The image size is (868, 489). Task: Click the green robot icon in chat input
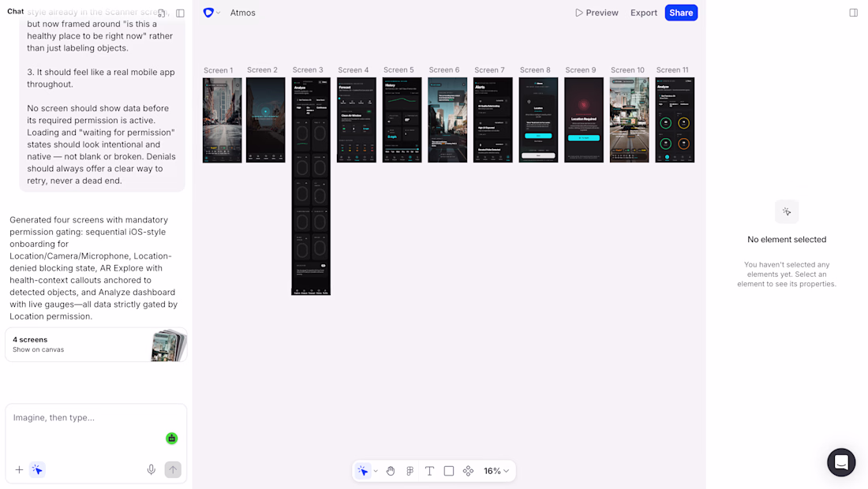pyautogui.click(x=171, y=438)
